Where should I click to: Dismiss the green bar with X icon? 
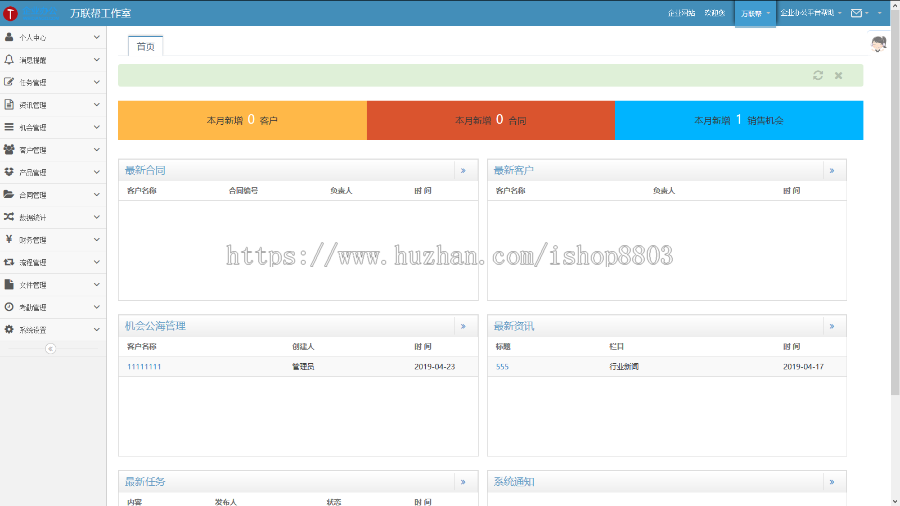[x=839, y=75]
